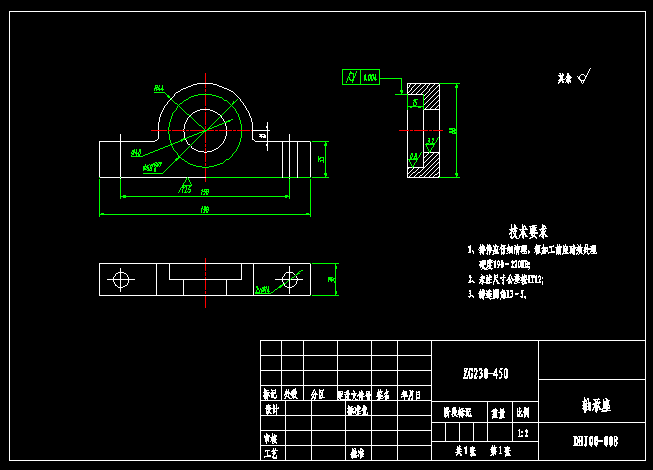
Task: Click the 比例 header cell
Action: 523,412
